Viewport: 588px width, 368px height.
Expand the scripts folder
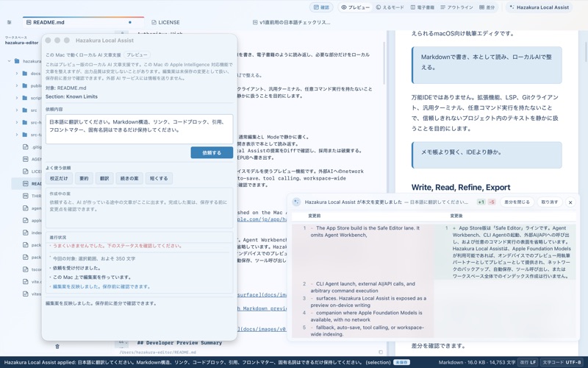[x=17, y=98]
